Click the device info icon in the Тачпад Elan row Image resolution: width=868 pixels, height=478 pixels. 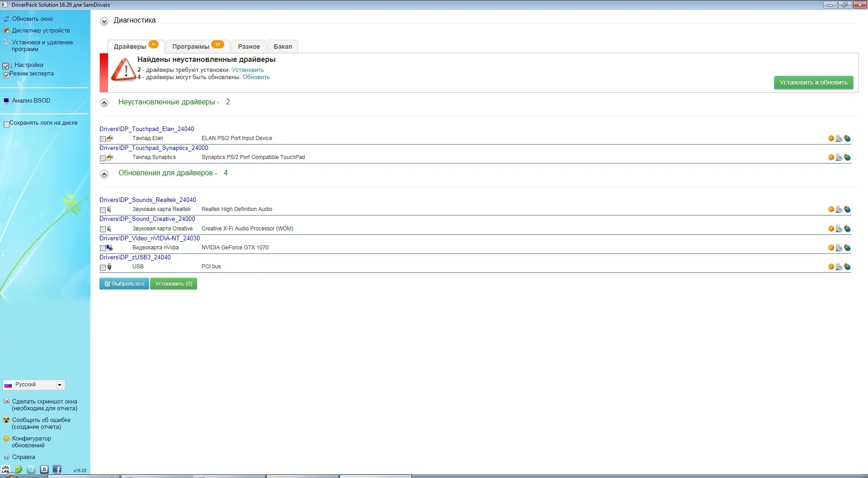(x=839, y=139)
